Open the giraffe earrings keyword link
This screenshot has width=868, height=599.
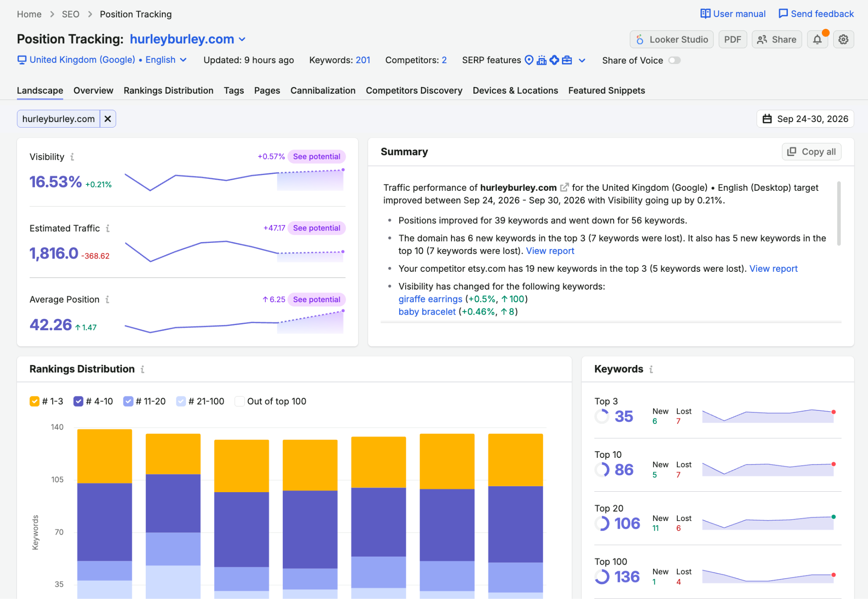(430, 299)
